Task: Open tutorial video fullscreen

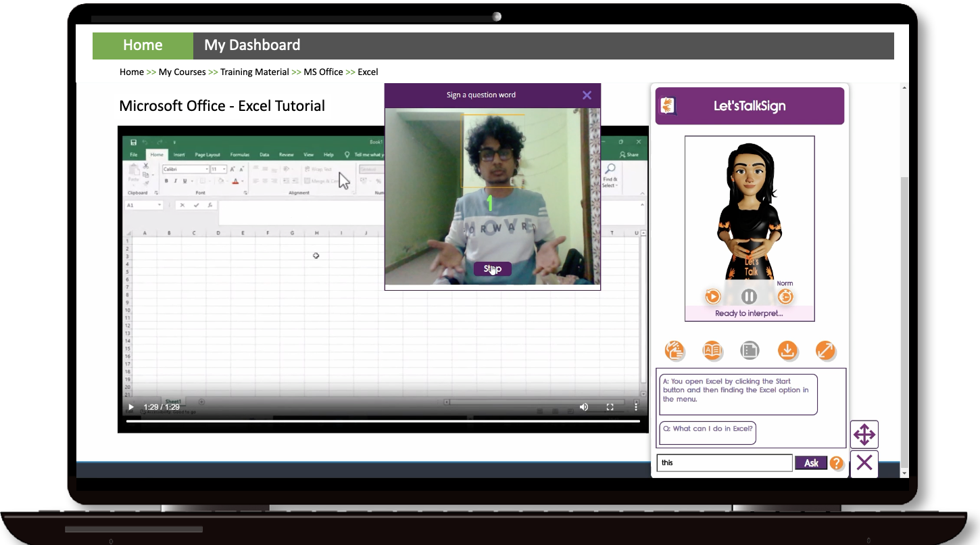Action: tap(610, 407)
